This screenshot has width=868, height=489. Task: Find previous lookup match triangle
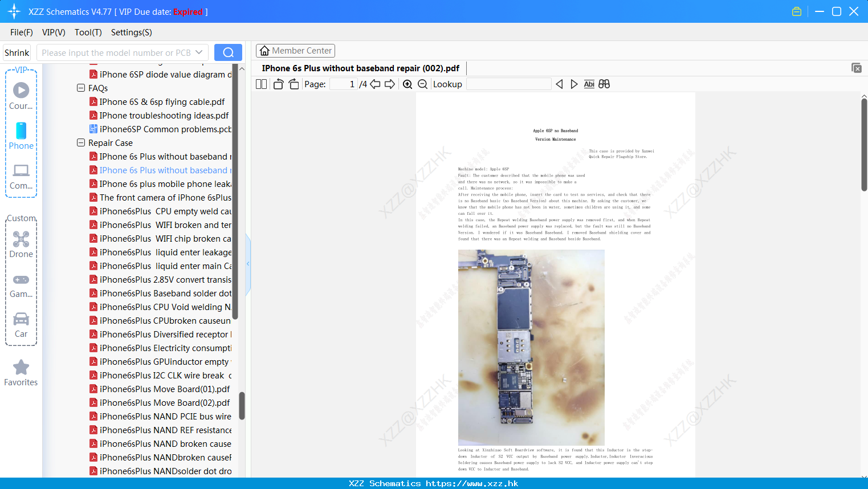(559, 84)
